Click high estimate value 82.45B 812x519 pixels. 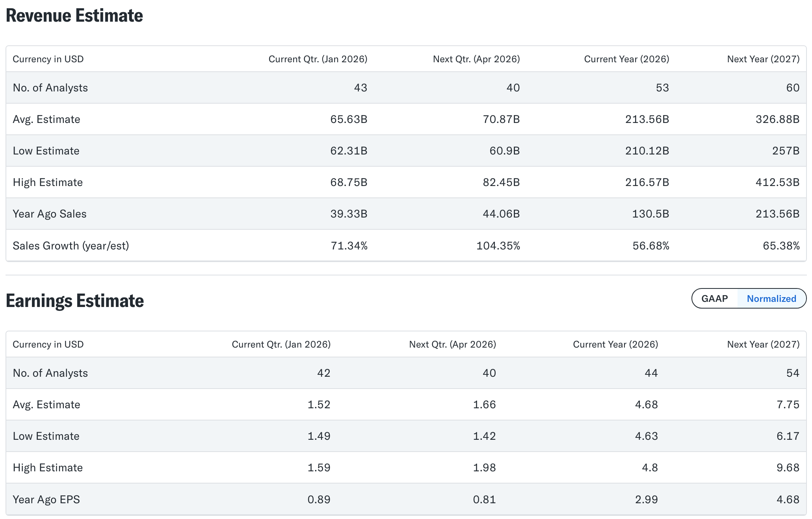501,182
